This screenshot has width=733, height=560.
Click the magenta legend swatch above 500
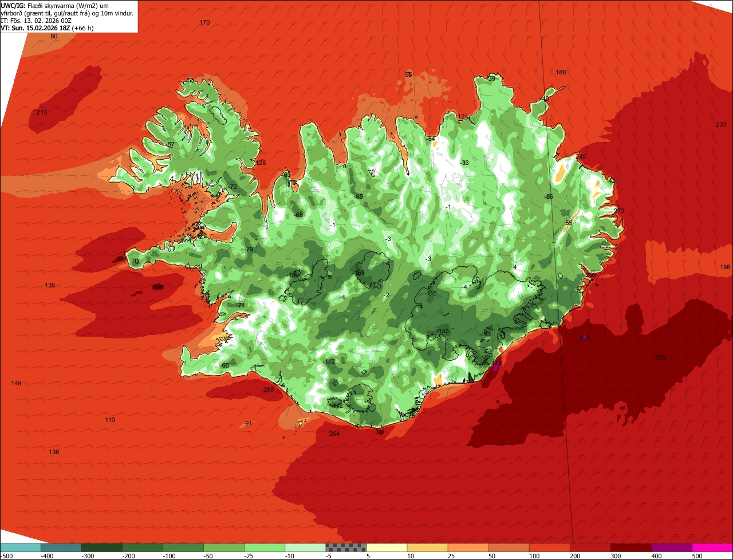point(712,547)
